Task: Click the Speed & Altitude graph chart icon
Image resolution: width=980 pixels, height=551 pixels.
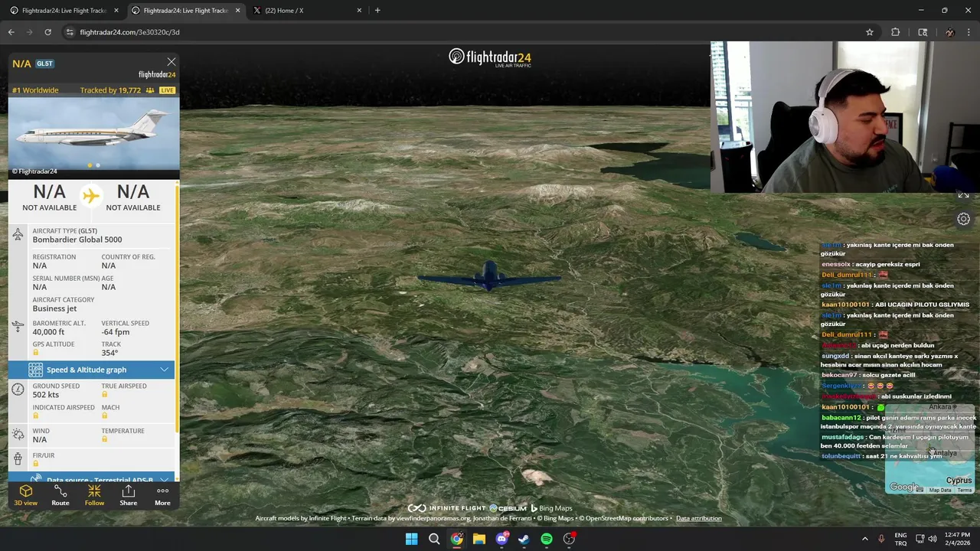Action: coord(36,370)
